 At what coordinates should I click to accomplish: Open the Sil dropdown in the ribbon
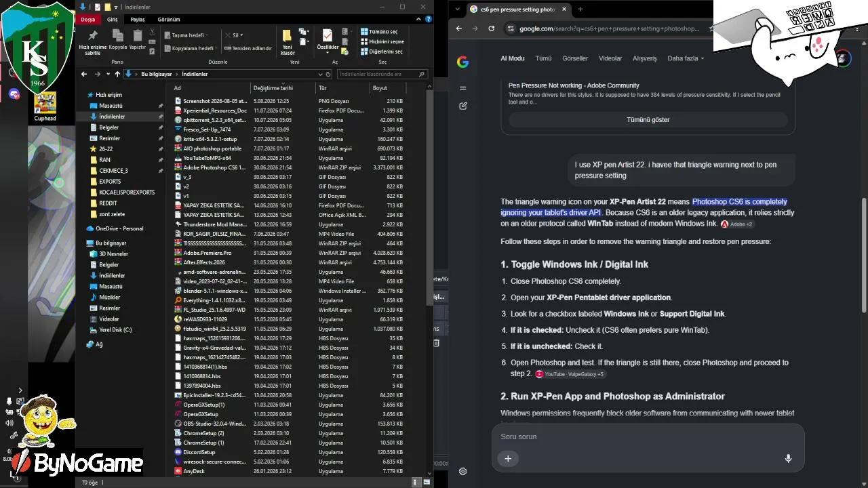(x=233, y=35)
